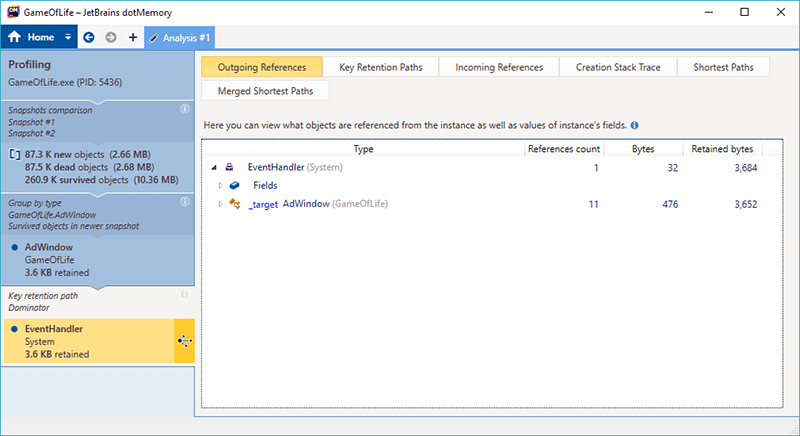Select the AdWindow GameOfLife sidebar item
This screenshot has width=800, height=436.
[x=98, y=260]
